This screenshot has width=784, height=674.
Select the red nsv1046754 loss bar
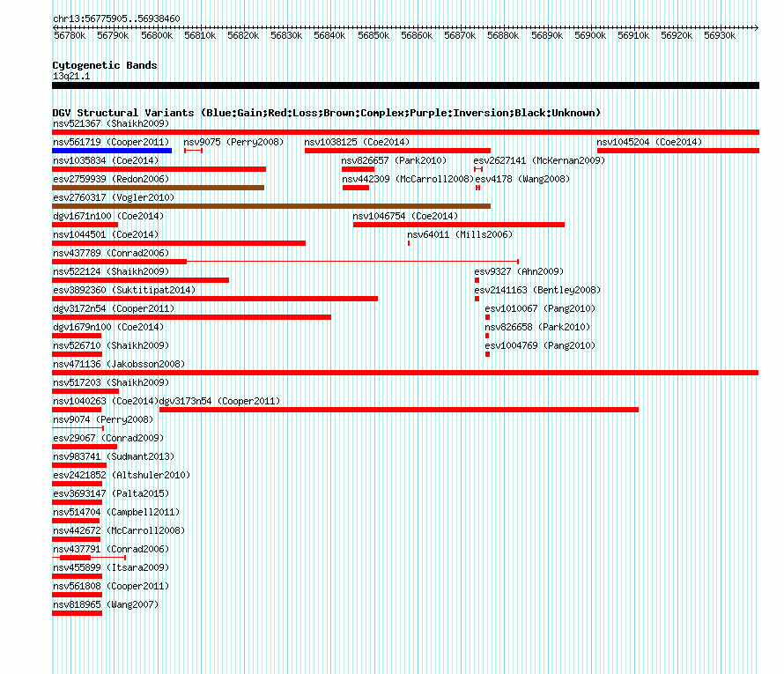(x=459, y=225)
